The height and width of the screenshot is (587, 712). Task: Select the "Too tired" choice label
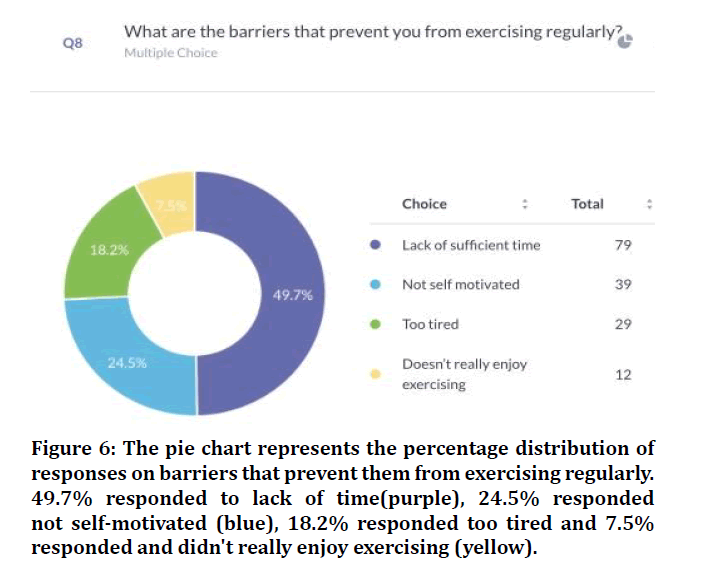pyautogui.click(x=430, y=325)
